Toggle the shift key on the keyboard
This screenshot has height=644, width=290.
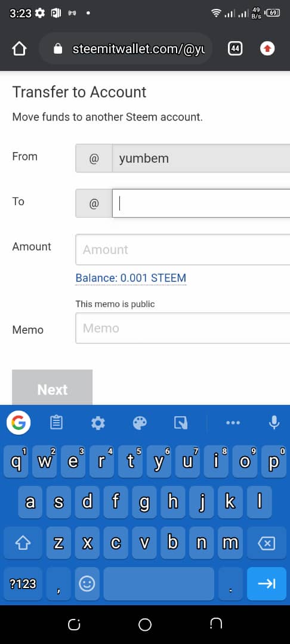(x=23, y=543)
